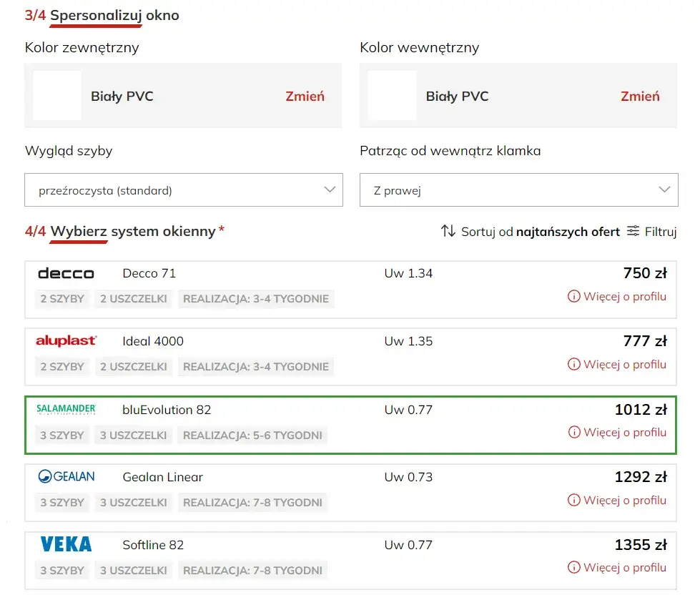Click the 2 SZYBY badge on Decco 71
This screenshot has width=700, height=595.
point(61,299)
